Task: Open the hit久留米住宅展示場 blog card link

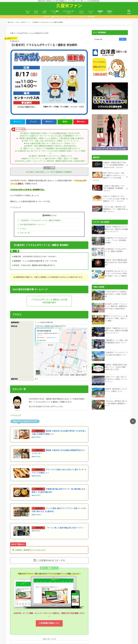Action: [49, 301]
